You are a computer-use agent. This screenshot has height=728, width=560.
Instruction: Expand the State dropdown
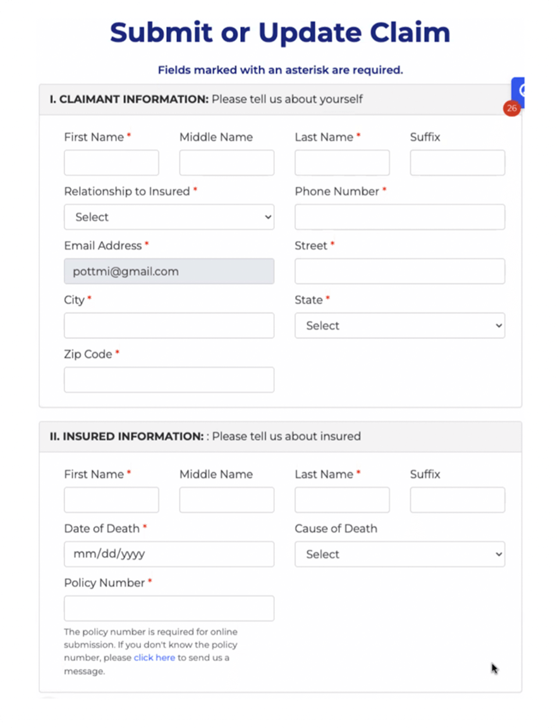(399, 325)
